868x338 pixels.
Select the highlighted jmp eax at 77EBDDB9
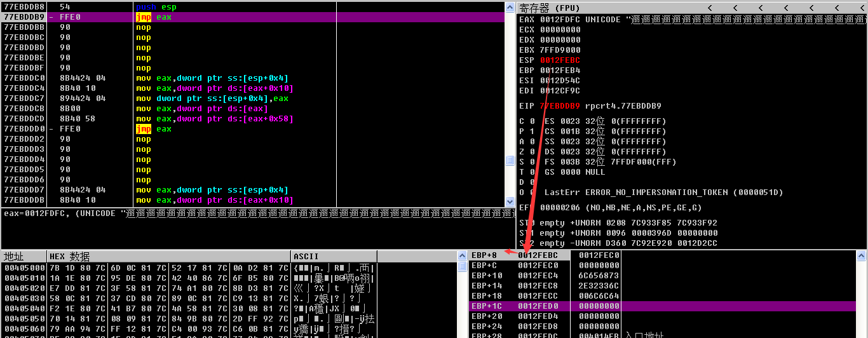153,17
